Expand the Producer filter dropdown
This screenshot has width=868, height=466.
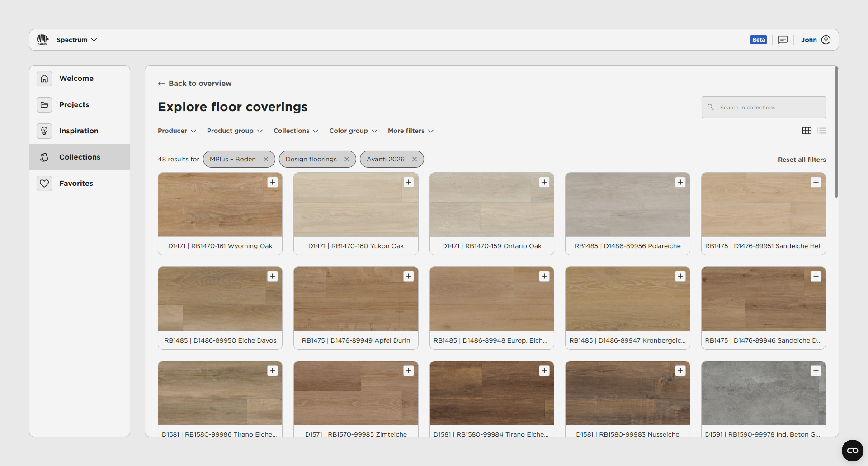177,131
